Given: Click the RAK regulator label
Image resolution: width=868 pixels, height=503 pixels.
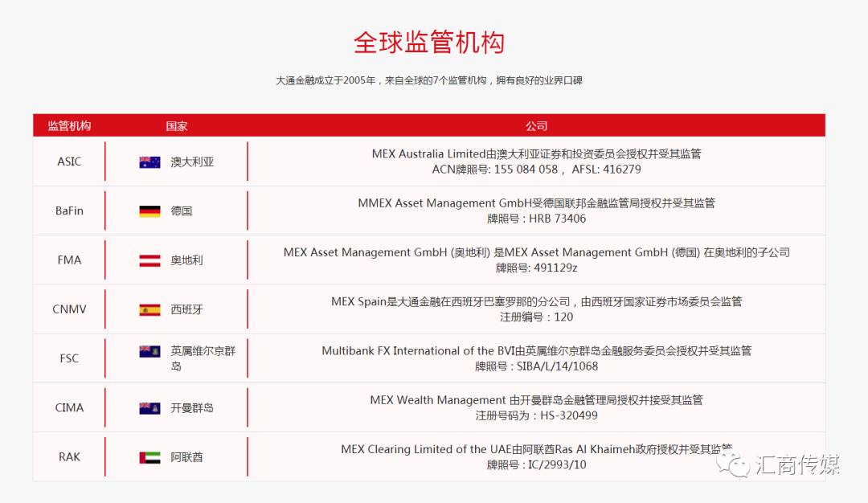Looking at the screenshot, I should [69, 456].
